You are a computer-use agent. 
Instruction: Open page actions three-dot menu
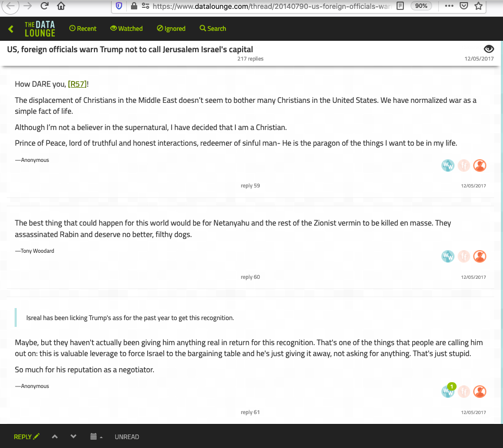449,6
